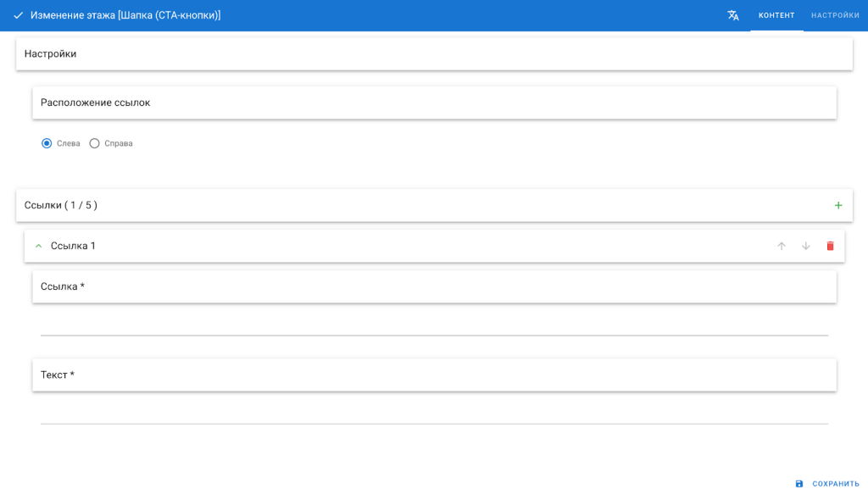Click the Текст * field header

pos(58,375)
